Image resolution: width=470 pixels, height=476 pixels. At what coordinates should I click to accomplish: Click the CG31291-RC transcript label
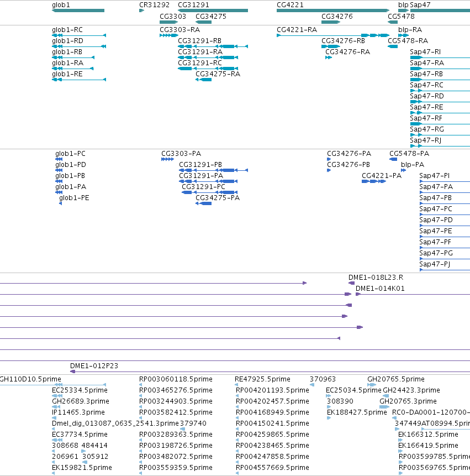tap(200, 63)
